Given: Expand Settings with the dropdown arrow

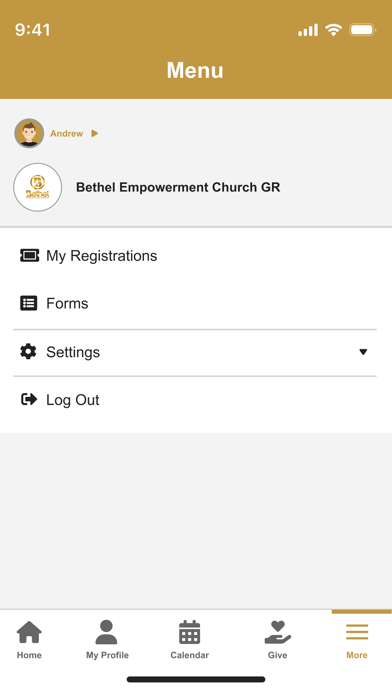Looking at the screenshot, I should coord(363,352).
